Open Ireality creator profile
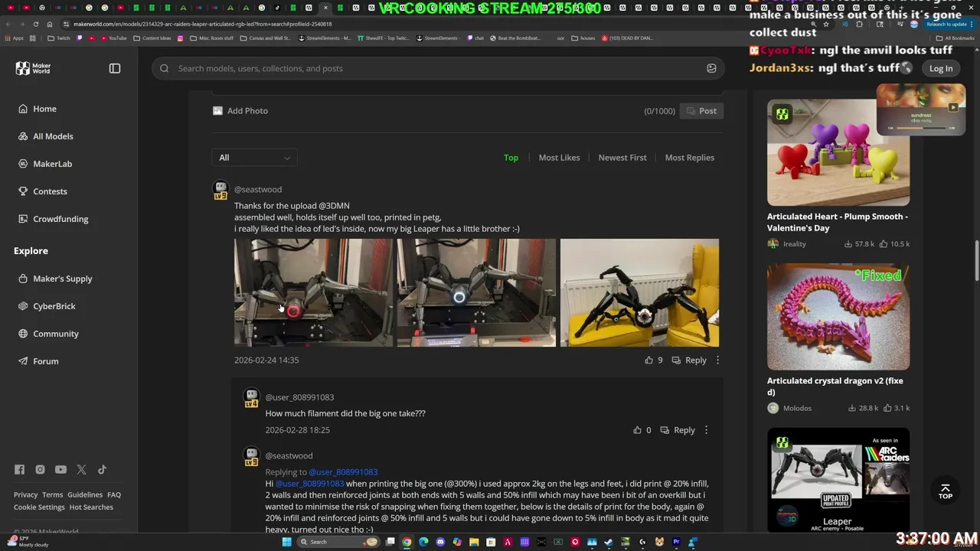Screen dimensions: 980x551 [787, 244]
